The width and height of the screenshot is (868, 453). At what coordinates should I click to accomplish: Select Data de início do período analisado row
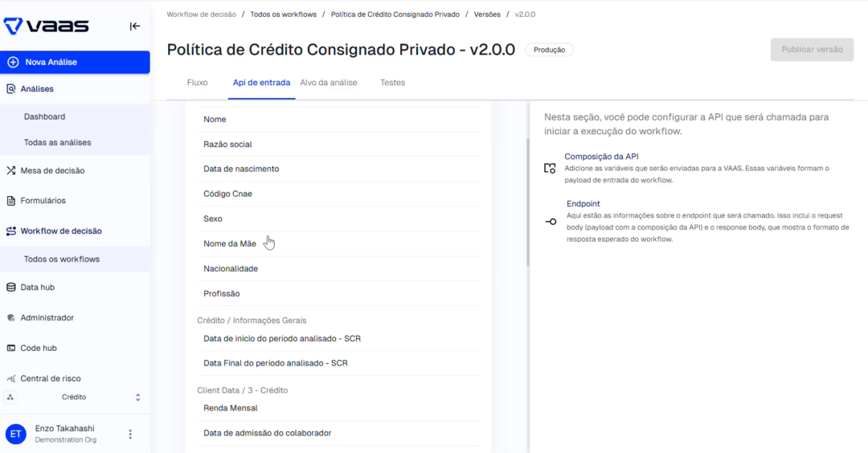[x=338, y=338]
